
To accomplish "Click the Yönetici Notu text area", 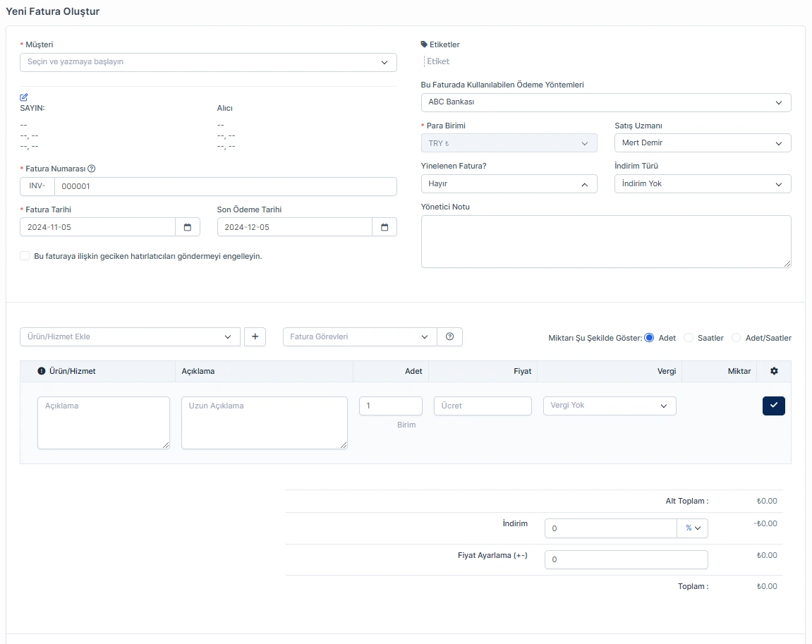I will pos(606,242).
